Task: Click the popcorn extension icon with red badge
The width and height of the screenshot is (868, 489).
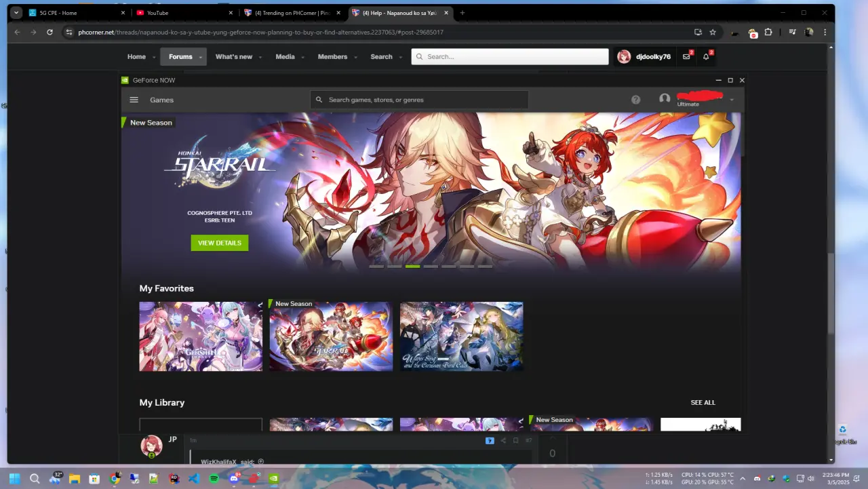Action: pyautogui.click(x=752, y=33)
